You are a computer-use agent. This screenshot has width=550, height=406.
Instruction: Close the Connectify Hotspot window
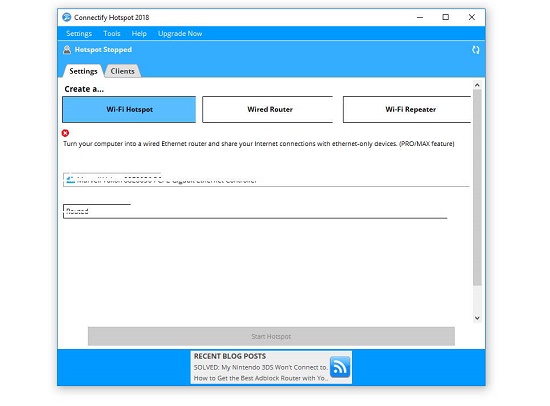(472, 17)
